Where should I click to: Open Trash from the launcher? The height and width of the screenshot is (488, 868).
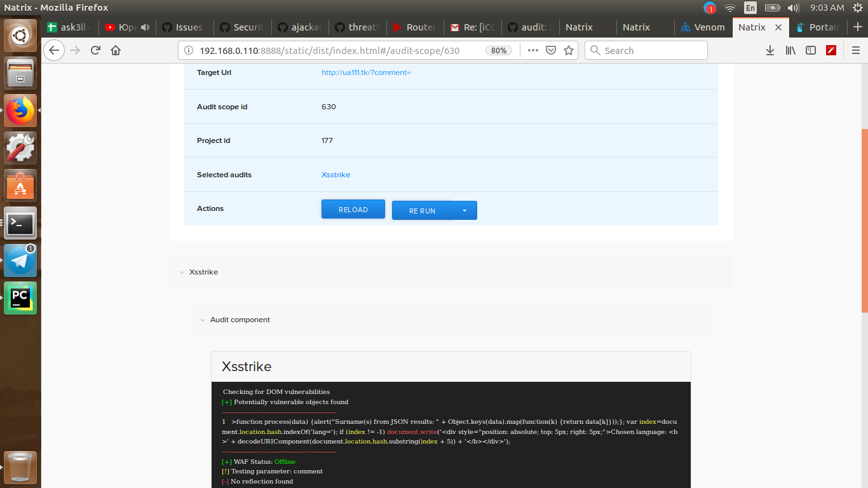pyautogui.click(x=21, y=468)
